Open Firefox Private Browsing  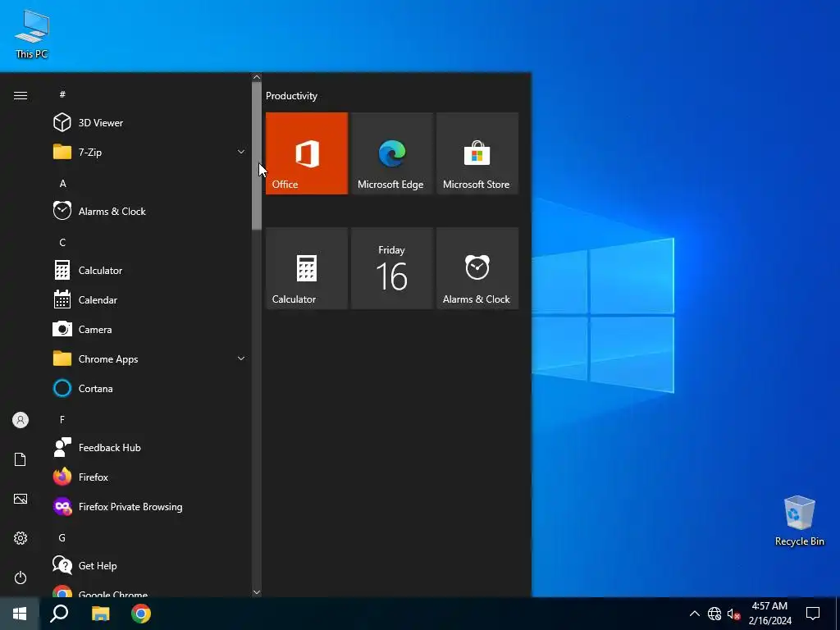tap(148, 506)
